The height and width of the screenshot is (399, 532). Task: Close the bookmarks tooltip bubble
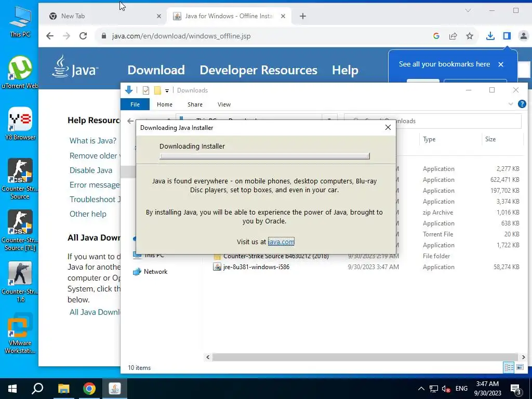point(501,64)
